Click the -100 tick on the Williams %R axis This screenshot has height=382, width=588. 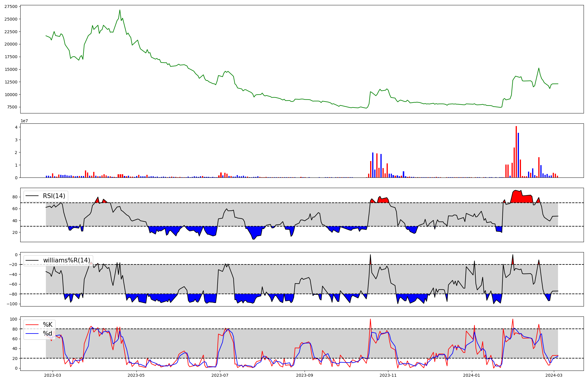point(11,304)
